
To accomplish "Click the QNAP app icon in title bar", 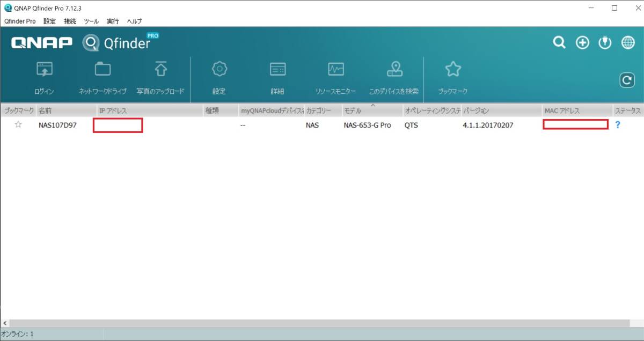I will [x=8, y=8].
